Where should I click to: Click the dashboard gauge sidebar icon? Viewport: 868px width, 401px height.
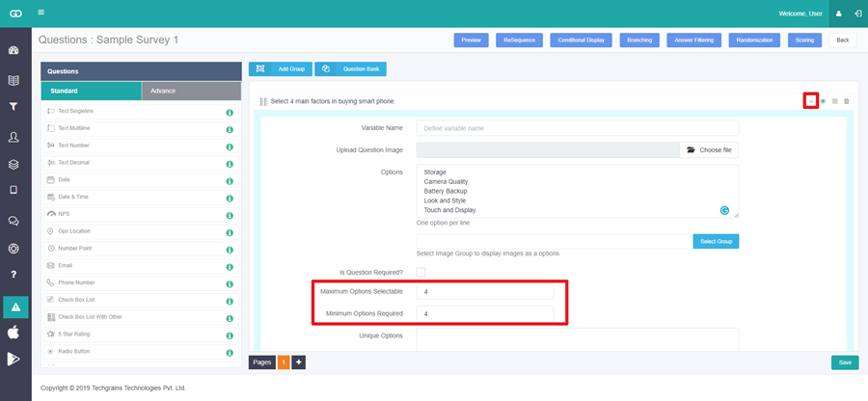coord(14,50)
